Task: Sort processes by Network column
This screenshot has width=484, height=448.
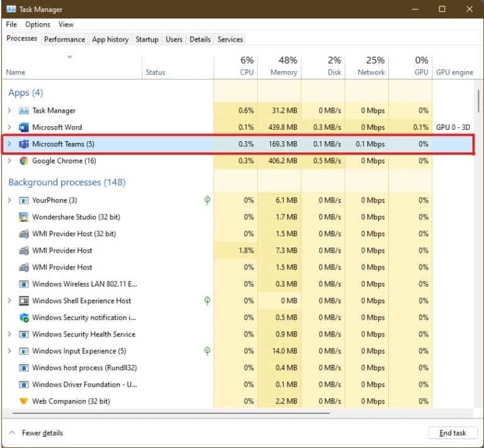Action: (367, 66)
